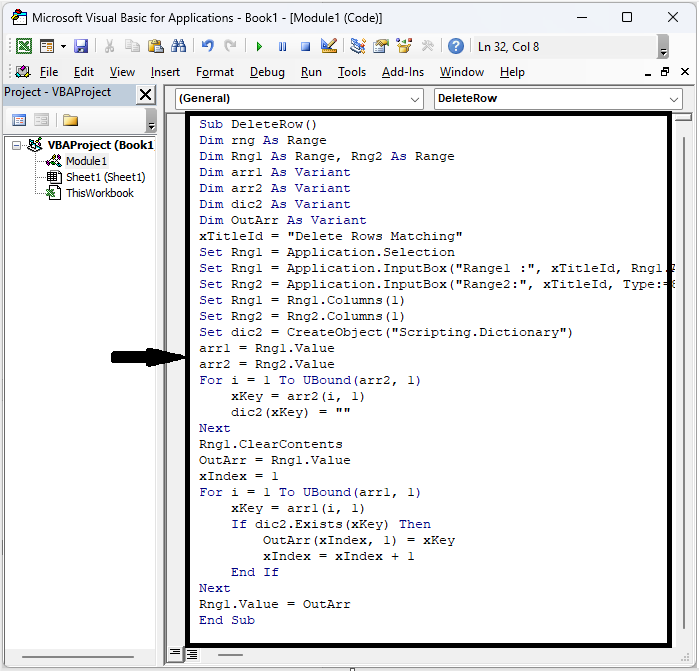This screenshot has width=699, height=671.
Task: Click the Toggle Folders icon in the Project pane
Action: [x=70, y=120]
